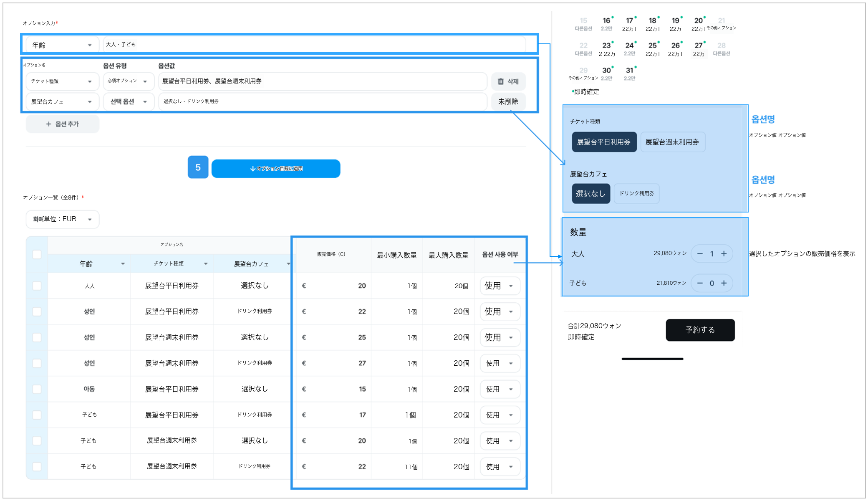Viewport: 868px width, 501px height.
Task: Open 使用 dropdown in the 15 euro row
Action: 500,389
